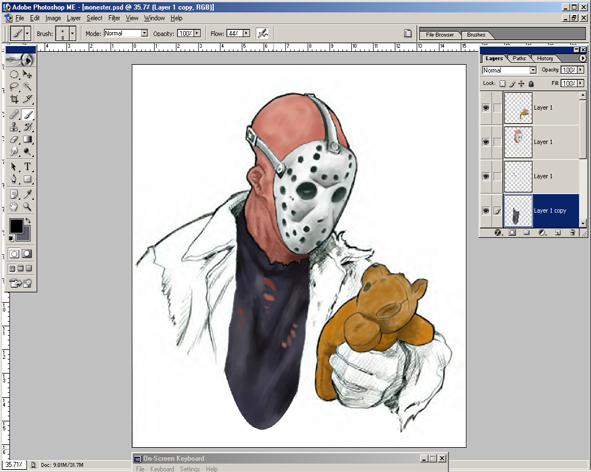Select the Smudge tool
The height and width of the screenshot is (472, 591).
pyautogui.click(x=14, y=152)
